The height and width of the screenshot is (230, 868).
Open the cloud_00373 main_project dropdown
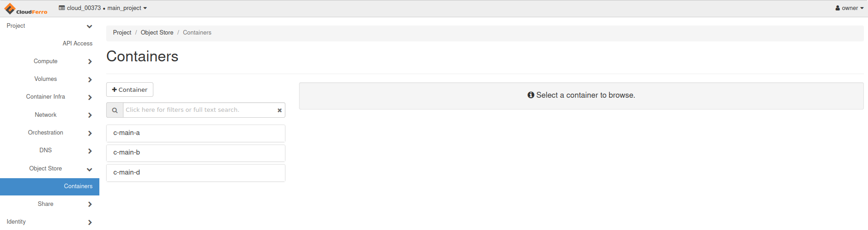pos(103,8)
